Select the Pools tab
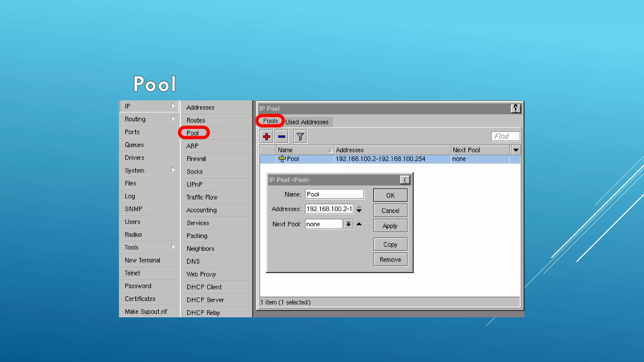Viewport: 644px width, 362px height. pyautogui.click(x=270, y=121)
